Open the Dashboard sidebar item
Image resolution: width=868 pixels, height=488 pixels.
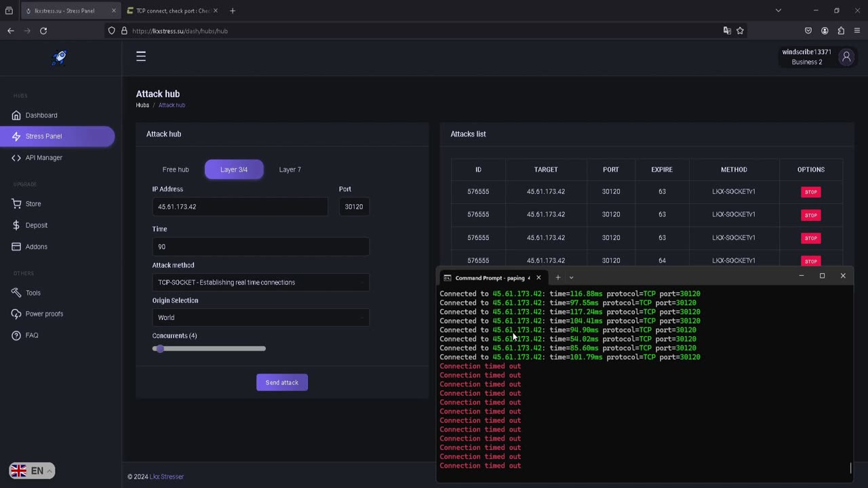(x=41, y=115)
